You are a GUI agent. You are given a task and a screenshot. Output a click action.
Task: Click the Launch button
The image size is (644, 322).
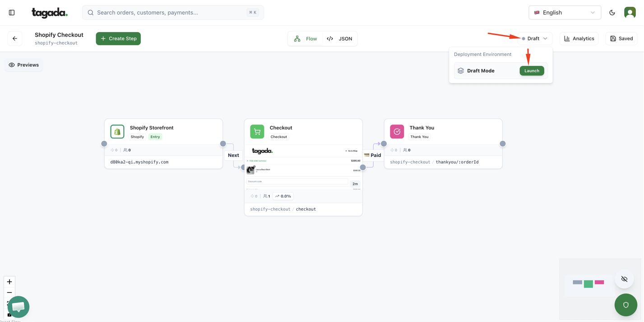tap(532, 71)
